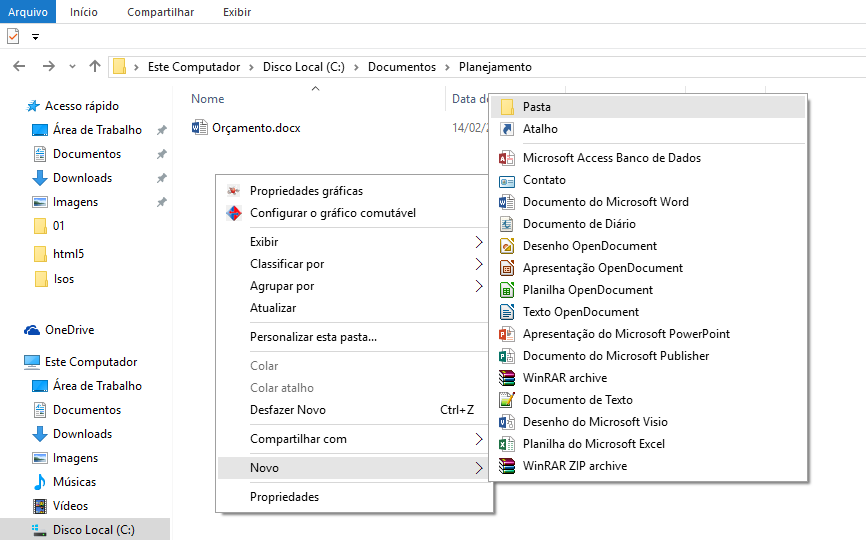This screenshot has width=866, height=540.
Task: Choose Atualizar in the context menu
Action: [x=354, y=308]
